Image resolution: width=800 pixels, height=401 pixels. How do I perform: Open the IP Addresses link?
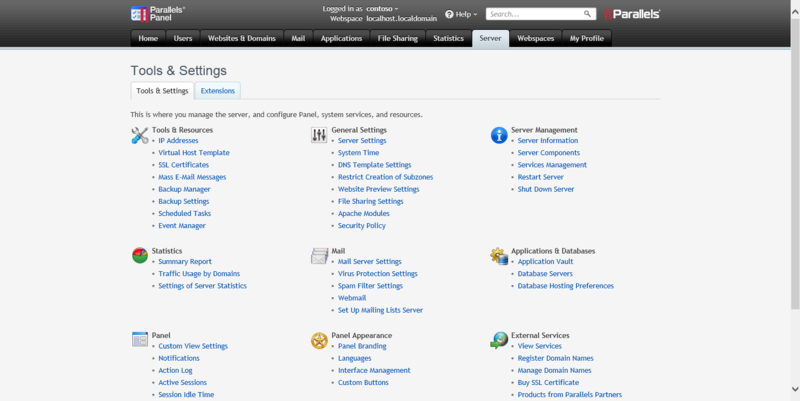click(x=178, y=140)
